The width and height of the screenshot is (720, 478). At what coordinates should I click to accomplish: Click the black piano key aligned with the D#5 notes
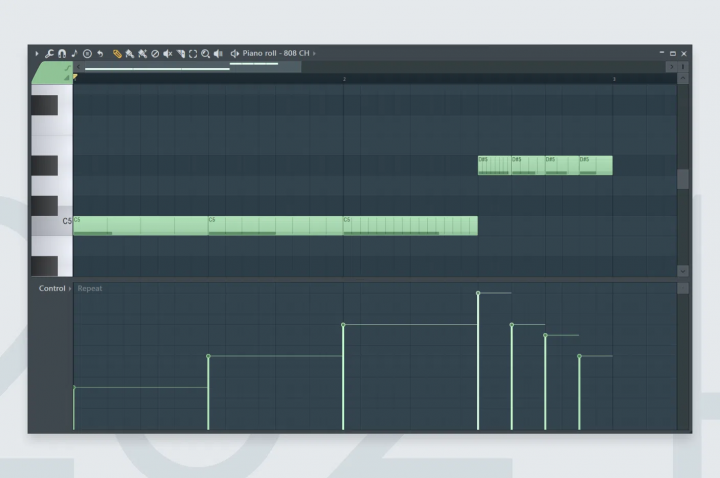(x=45, y=165)
